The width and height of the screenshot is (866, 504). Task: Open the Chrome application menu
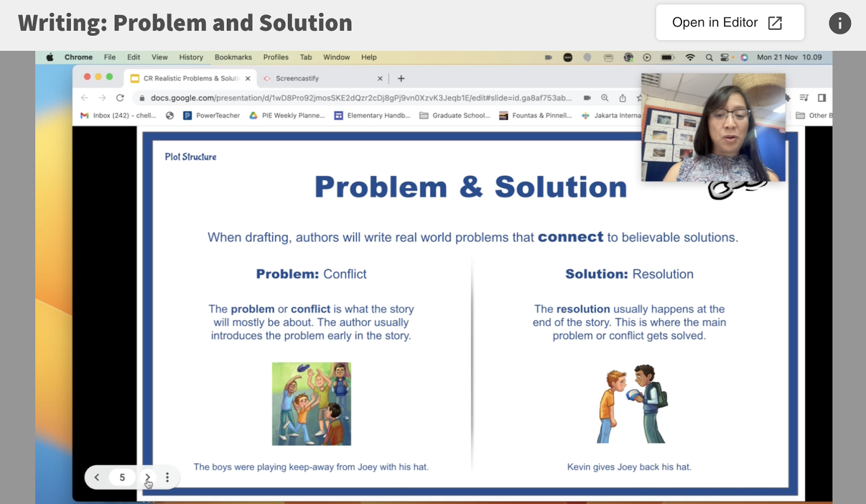click(78, 57)
